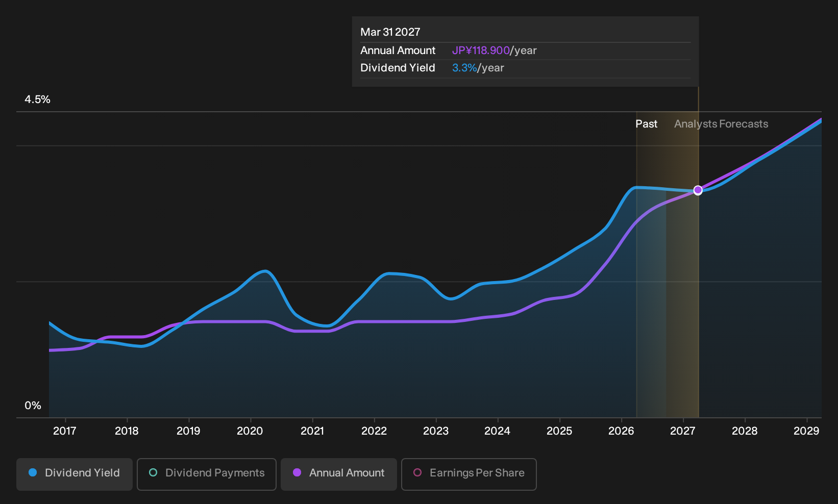This screenshot has width=838, height=504.
Task: Click the 3.3% dividend yield value
Action: coord(464,68)
